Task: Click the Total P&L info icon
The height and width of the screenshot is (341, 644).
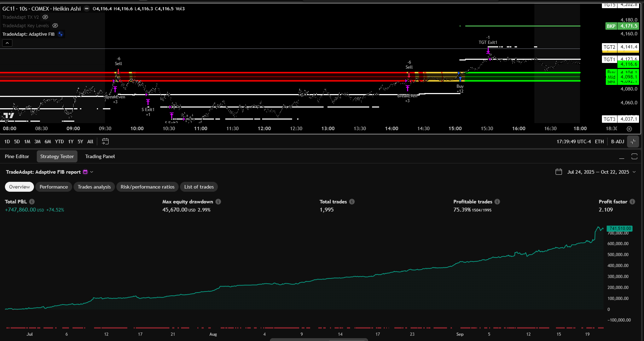Action: (x=32, y=202)
